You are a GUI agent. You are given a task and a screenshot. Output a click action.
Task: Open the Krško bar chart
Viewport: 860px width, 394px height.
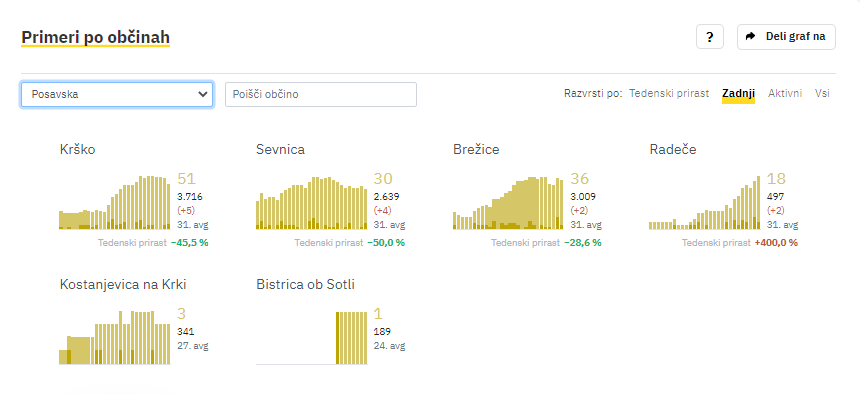coord(115,202)
